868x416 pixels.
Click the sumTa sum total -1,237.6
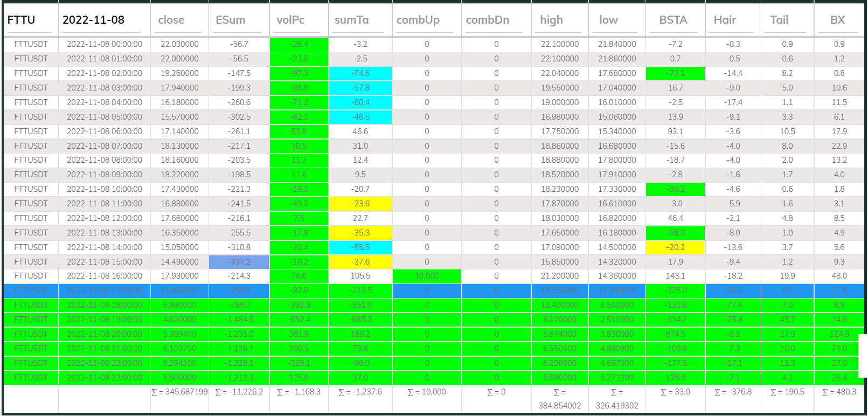[x=360, y=392]
